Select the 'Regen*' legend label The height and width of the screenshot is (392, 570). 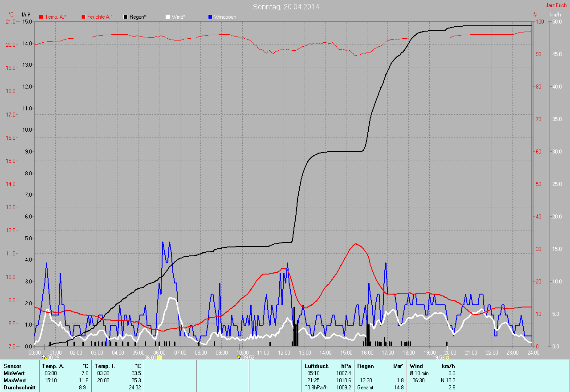[138, 17]
